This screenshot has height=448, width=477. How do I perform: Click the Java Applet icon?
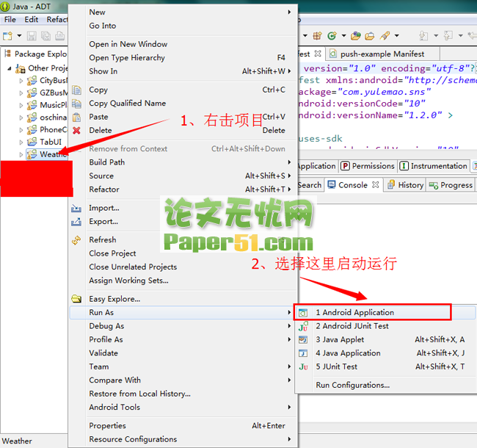(x=303, y=339)
